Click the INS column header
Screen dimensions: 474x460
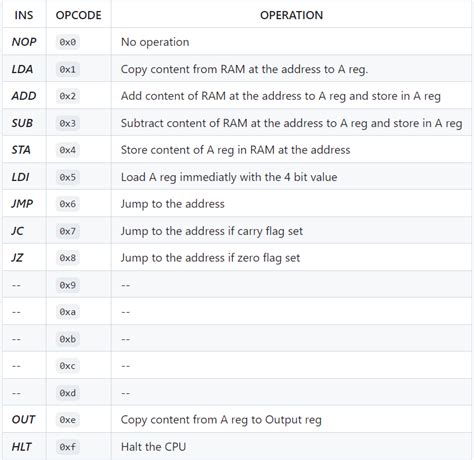24,15
